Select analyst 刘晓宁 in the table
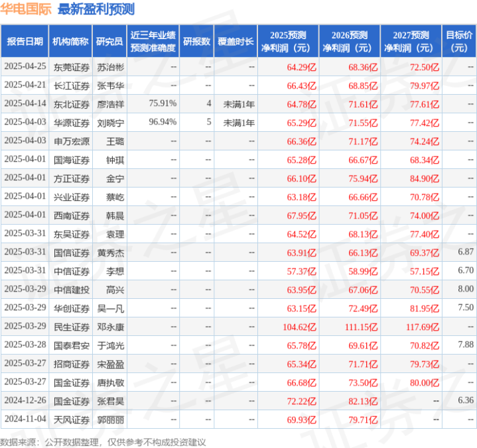The width and height of the screenshot is (477, 448). [x=110, y=123]
